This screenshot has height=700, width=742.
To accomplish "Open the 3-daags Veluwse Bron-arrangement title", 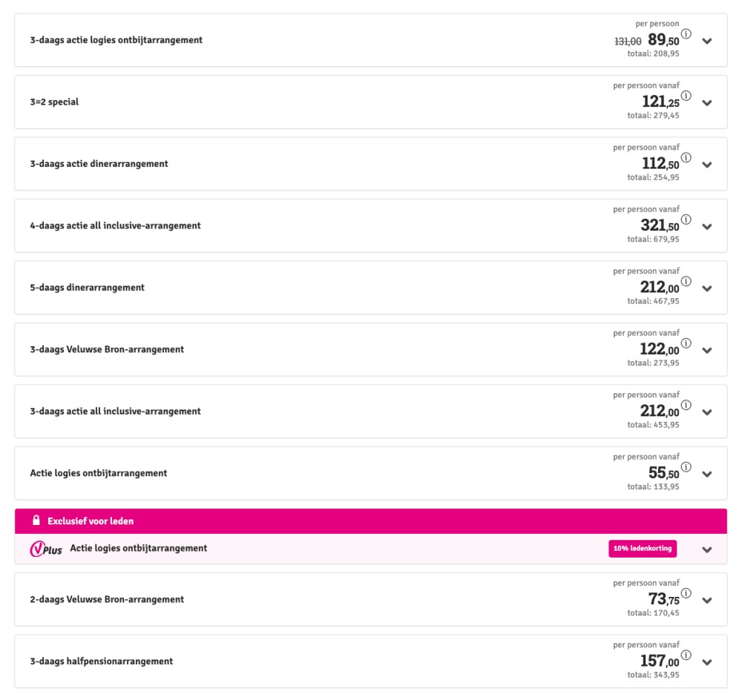I will [107, 349].
